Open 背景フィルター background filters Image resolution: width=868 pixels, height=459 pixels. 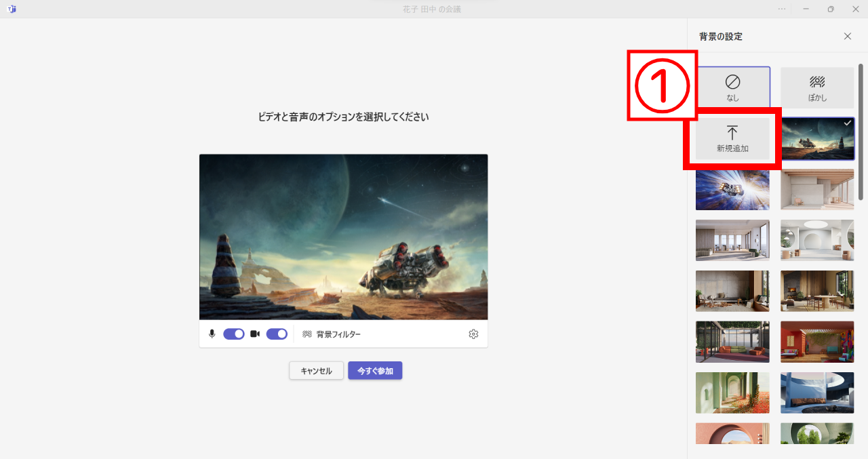point(332,334)
